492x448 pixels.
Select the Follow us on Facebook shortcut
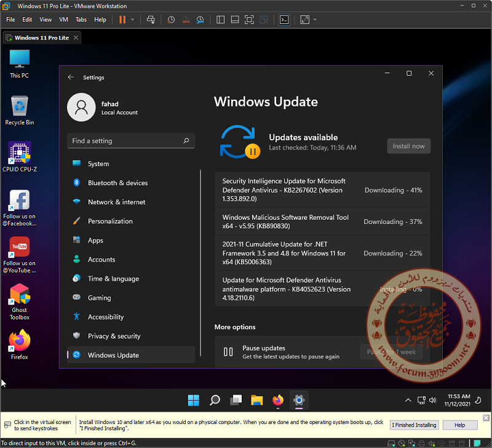click(20, 208)
